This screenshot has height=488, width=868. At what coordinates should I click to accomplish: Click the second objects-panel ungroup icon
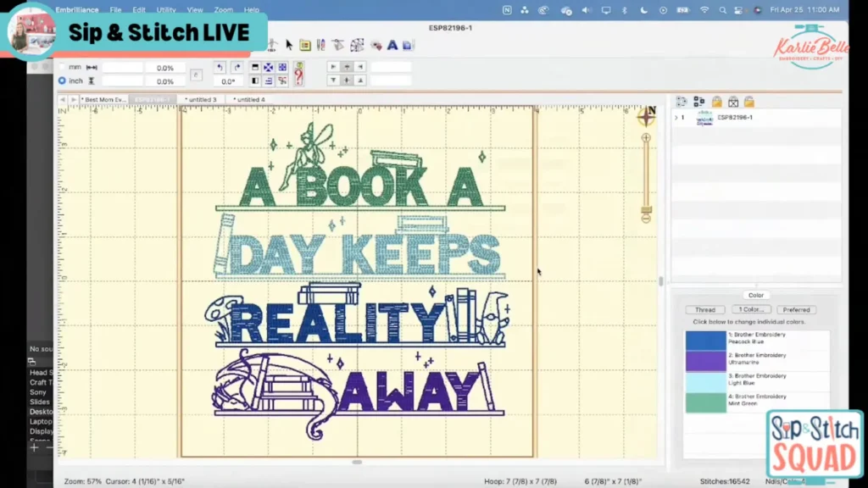point(699,102)
